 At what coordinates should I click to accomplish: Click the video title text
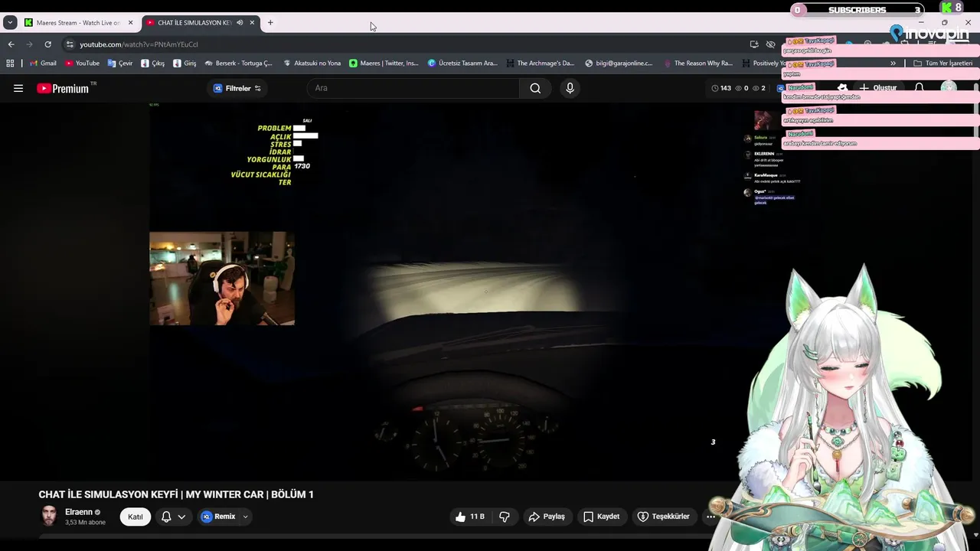point(176,494)
